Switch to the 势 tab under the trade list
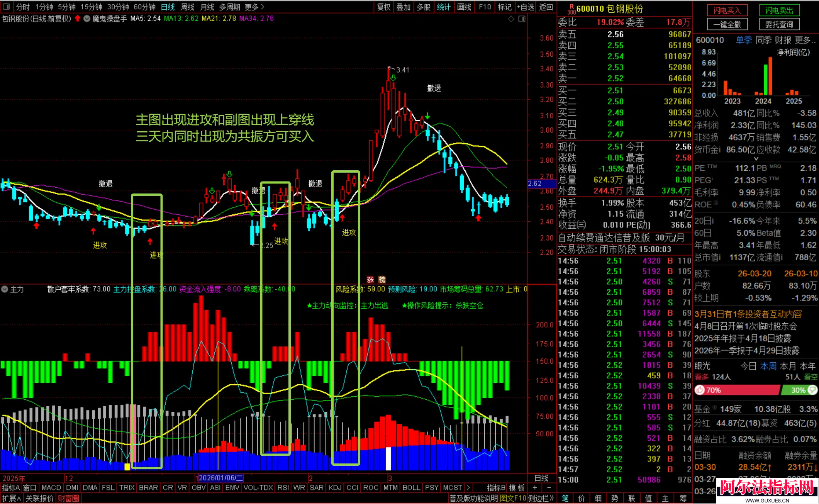Image resolution: width=819 pixels, height=504 pixels. coord(615,498)
